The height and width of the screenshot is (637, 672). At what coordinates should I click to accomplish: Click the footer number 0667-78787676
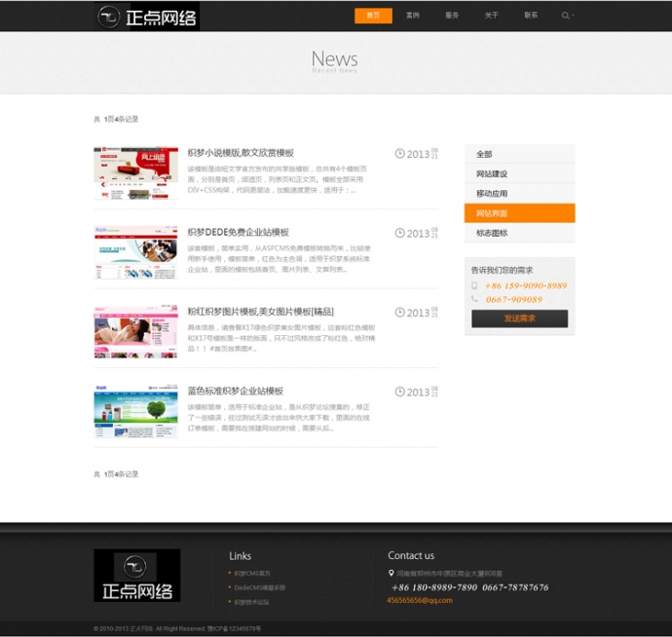coord(515,587)
